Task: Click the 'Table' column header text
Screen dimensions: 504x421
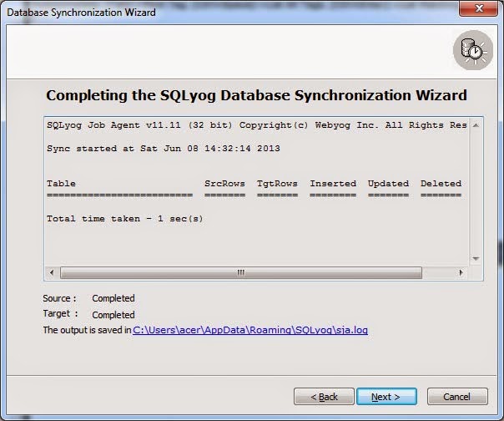Action: pyautogui.click(x=61, y=184)
